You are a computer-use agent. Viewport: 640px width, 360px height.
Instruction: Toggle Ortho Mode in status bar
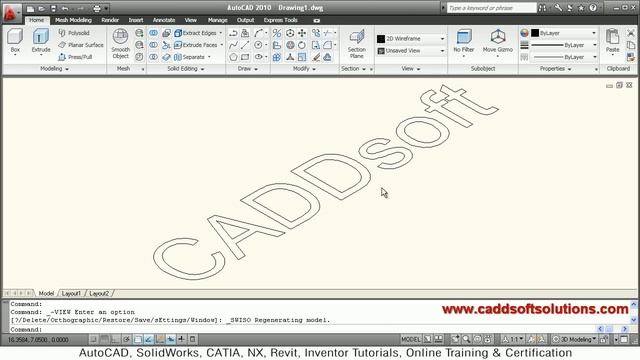pyautogui.click(x=116, y=339)
